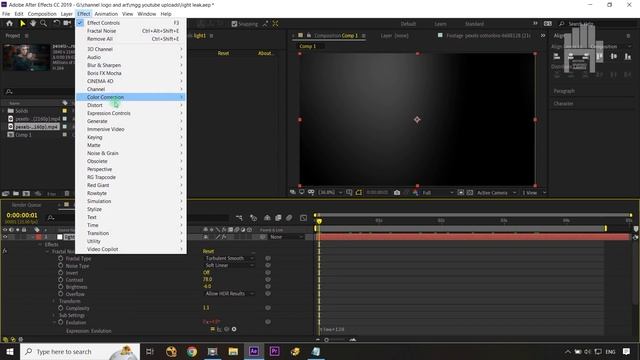This screenshot has width=640, height=360.
Task: Click the draft 3D icon in timeline
Action: point(253,218)
